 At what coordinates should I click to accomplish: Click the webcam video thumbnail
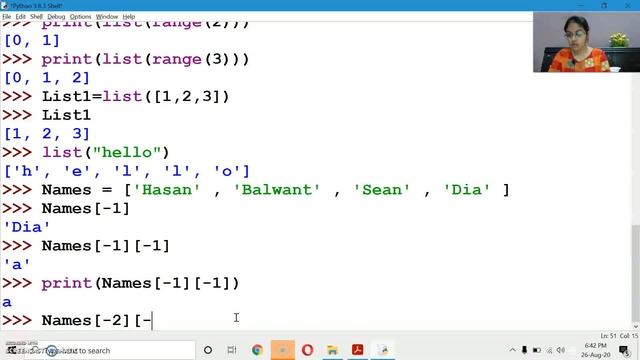tap(586, 42)
